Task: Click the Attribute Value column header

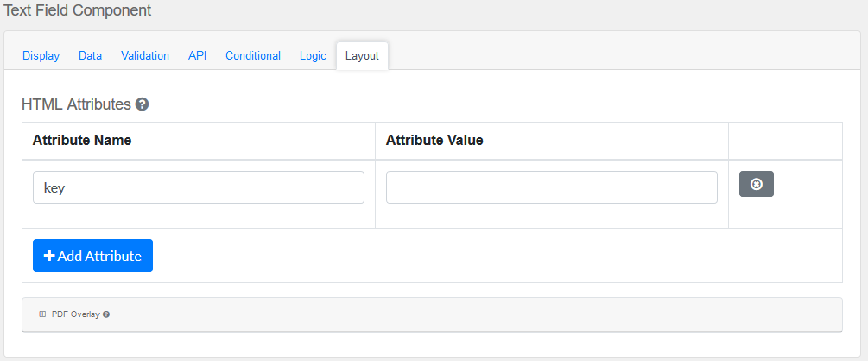Action: [434, 141]
